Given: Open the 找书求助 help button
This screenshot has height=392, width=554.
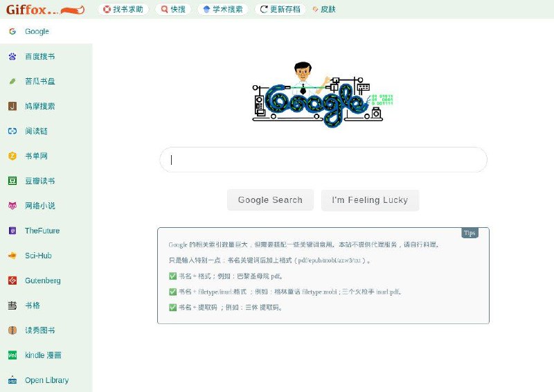Looking at the screenshot, I should (x=123, y=9).
